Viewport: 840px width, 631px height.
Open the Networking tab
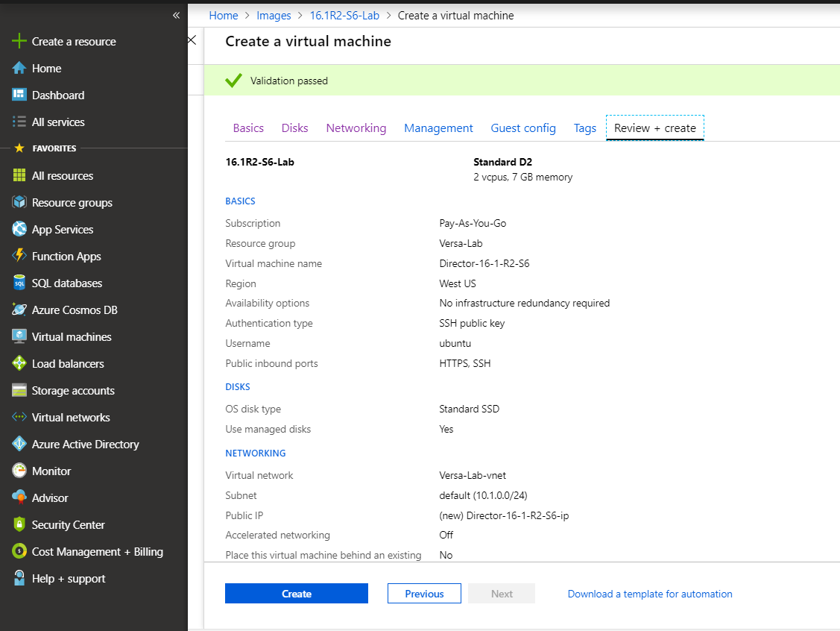[x=356, y=128]
